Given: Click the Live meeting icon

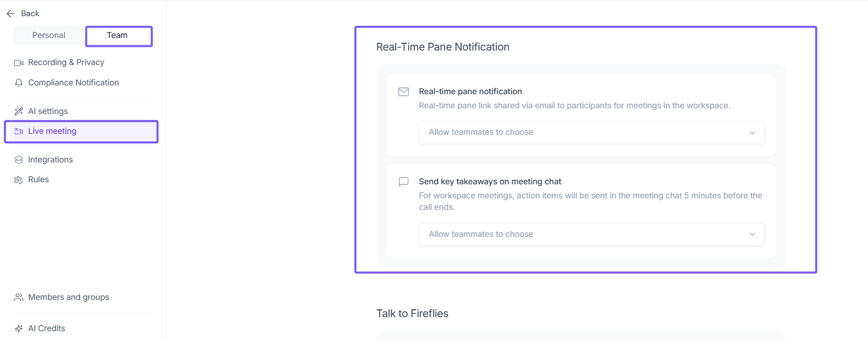Looking at the screenshot, I should [19, 131].
